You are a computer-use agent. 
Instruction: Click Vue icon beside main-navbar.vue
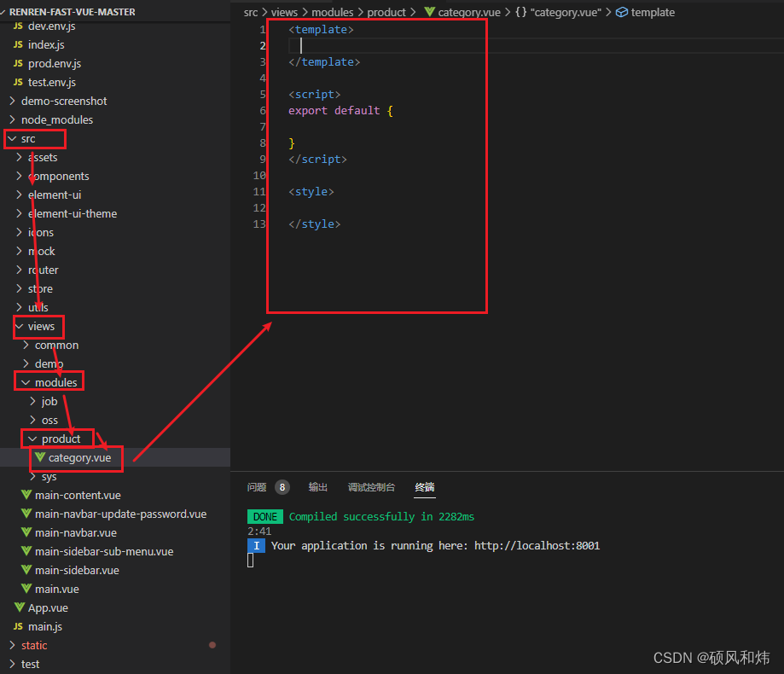(x=26, y=532)
